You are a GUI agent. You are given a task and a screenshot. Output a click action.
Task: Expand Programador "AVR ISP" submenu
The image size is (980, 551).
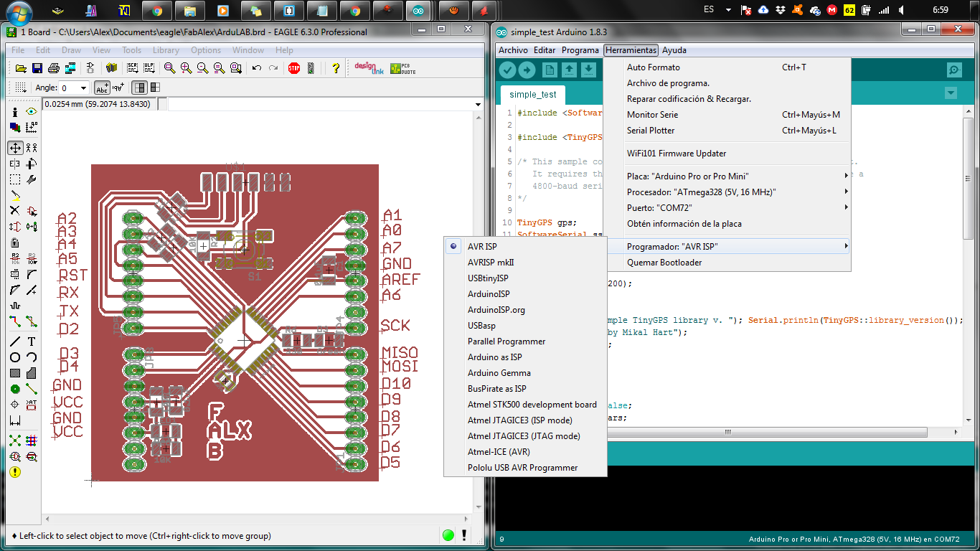727,247
